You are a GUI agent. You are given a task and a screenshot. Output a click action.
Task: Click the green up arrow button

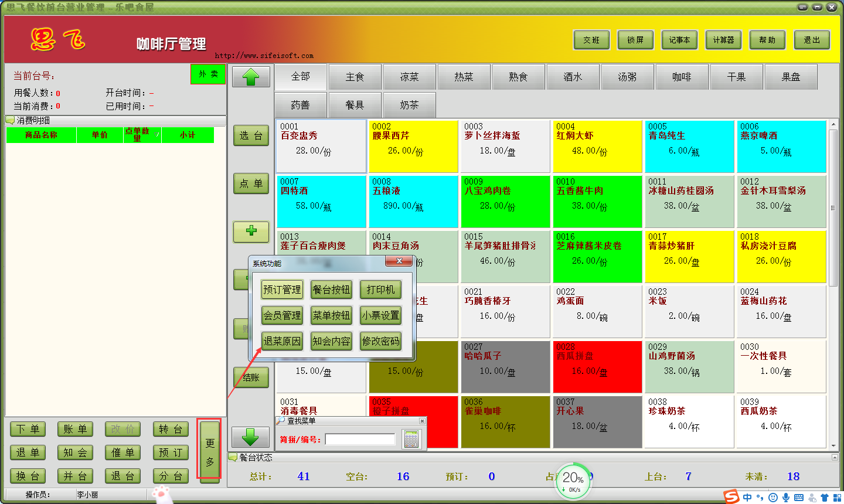point(251,77)
